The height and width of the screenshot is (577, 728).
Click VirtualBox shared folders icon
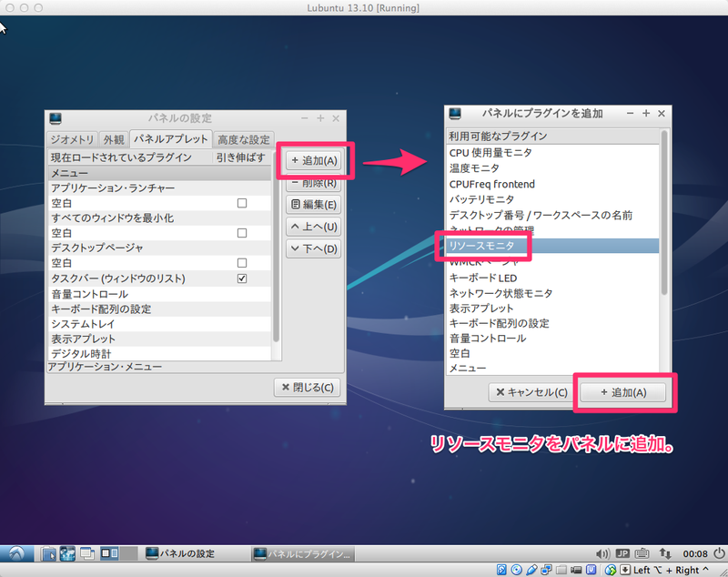[x=561, y=570]
